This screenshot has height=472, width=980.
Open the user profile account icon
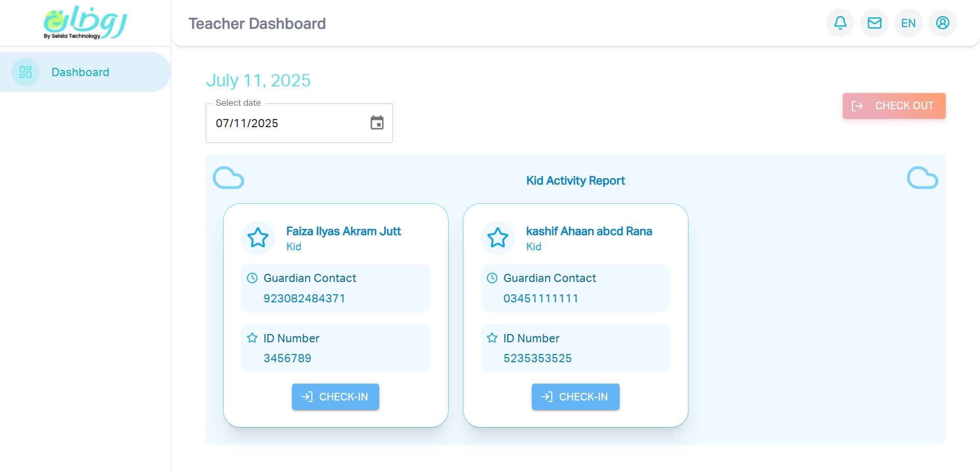pos(942,22)
